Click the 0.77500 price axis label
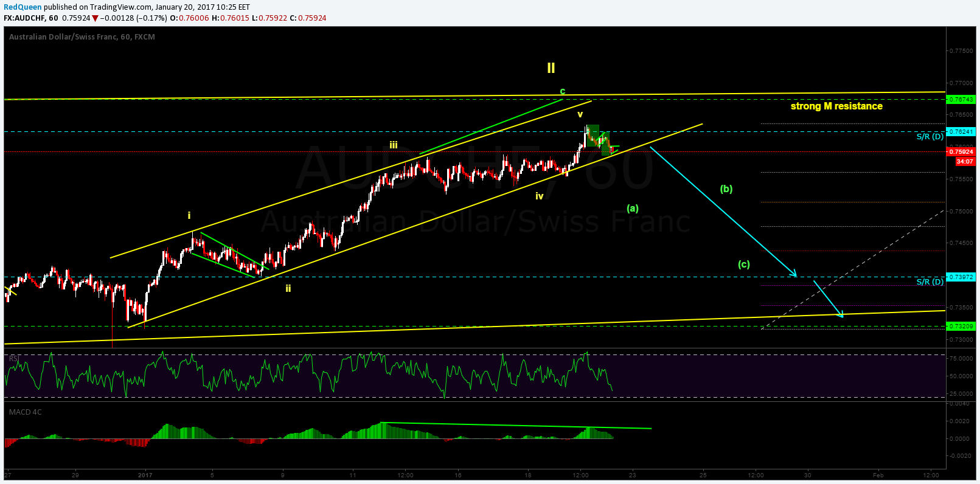 962,50
